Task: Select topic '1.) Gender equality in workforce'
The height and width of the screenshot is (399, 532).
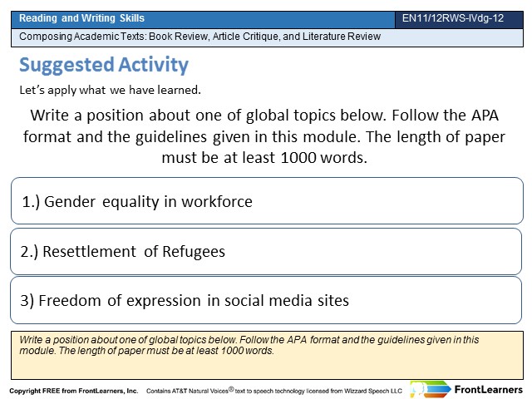Action: [267, 201]
